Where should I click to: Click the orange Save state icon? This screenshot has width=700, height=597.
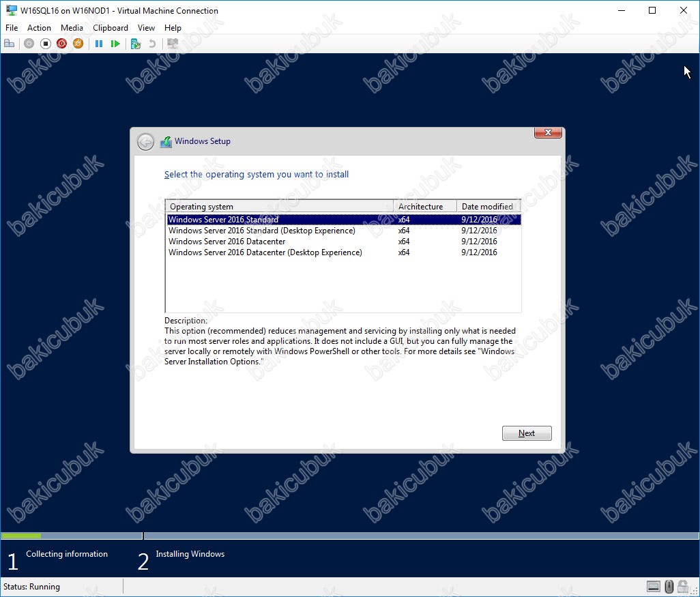pos(78,43)
